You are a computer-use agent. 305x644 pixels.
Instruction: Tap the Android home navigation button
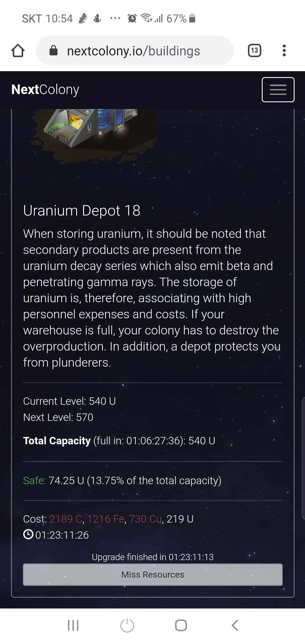(181, 625)
